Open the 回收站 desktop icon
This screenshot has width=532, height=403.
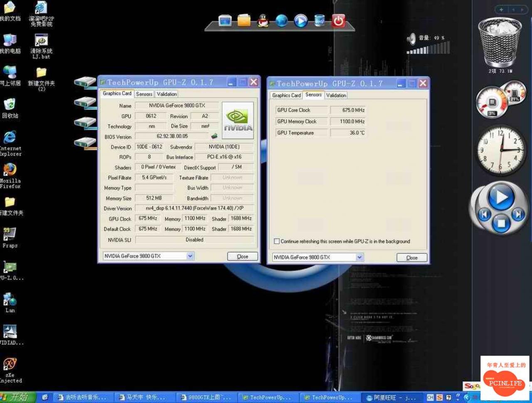click(10, 108)
